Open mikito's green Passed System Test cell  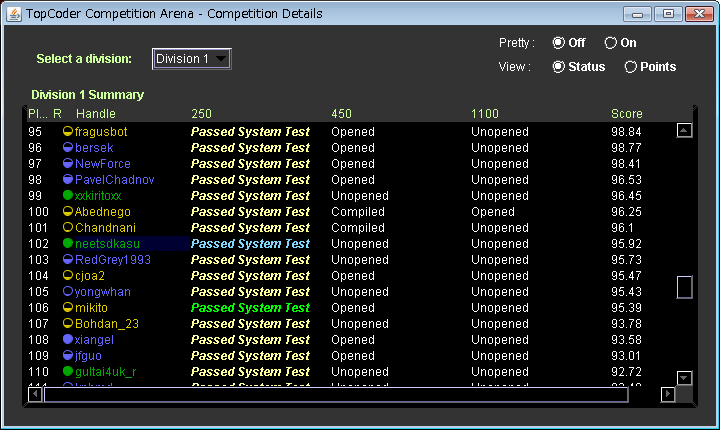coord(250,307)
